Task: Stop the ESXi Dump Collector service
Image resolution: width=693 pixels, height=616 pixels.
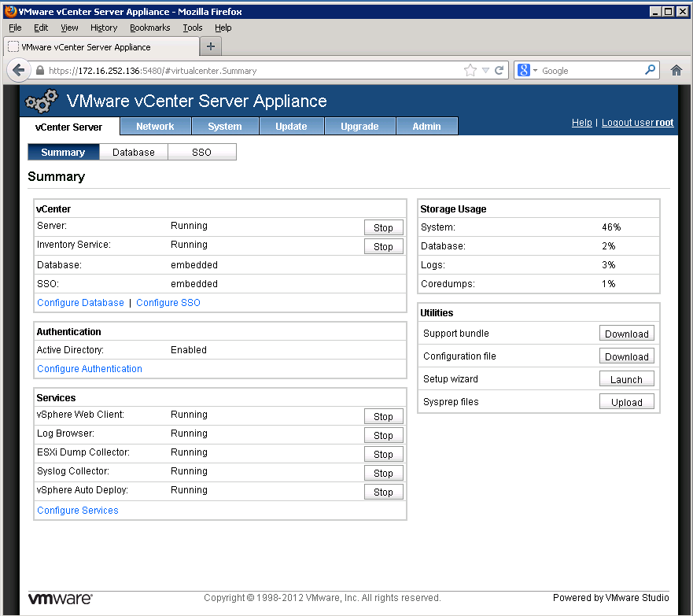Action: (384, 454)
